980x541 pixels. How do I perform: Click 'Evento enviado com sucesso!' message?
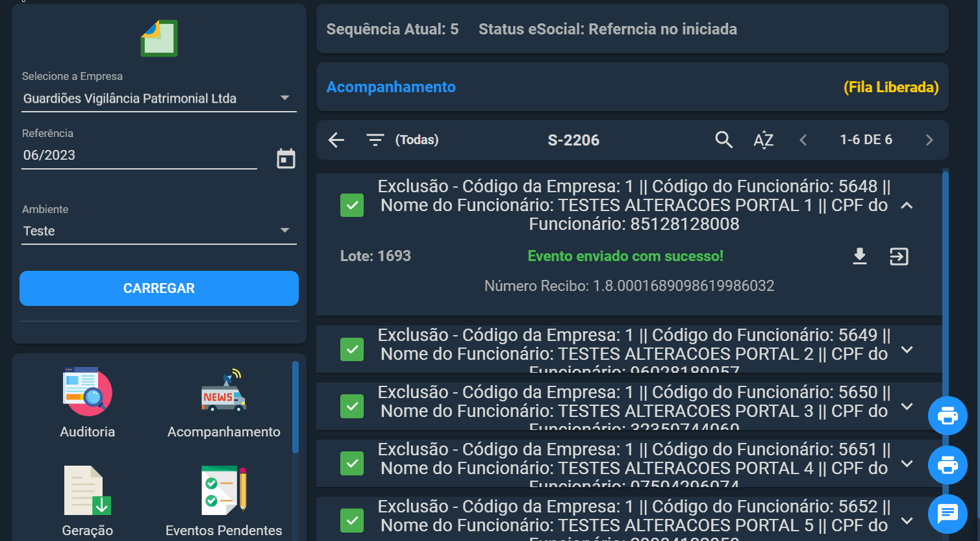coord(625,256)
